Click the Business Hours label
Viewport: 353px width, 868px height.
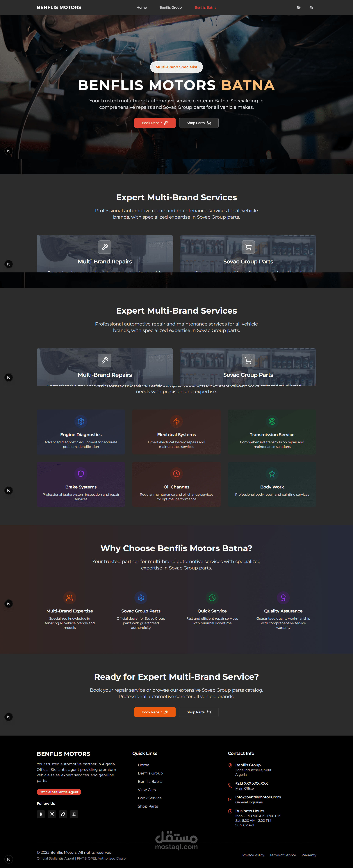(249, 811)
